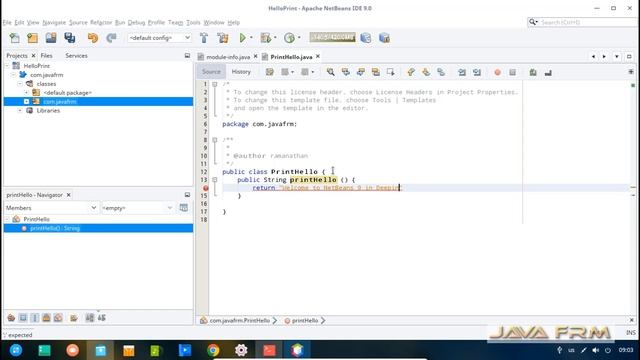The image size is (640, 360).
Task: Click the Undo toolbar icon
Action: coord(93,38)
